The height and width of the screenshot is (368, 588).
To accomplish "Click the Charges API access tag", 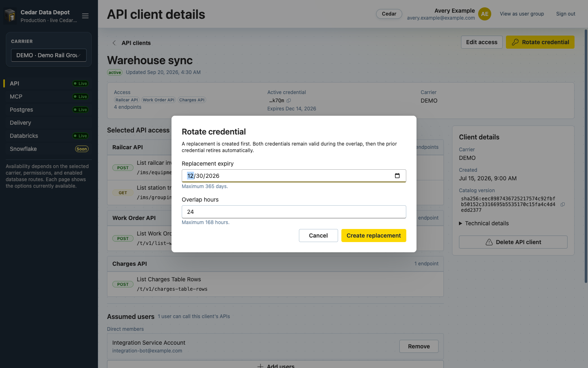I will (192, 100).
